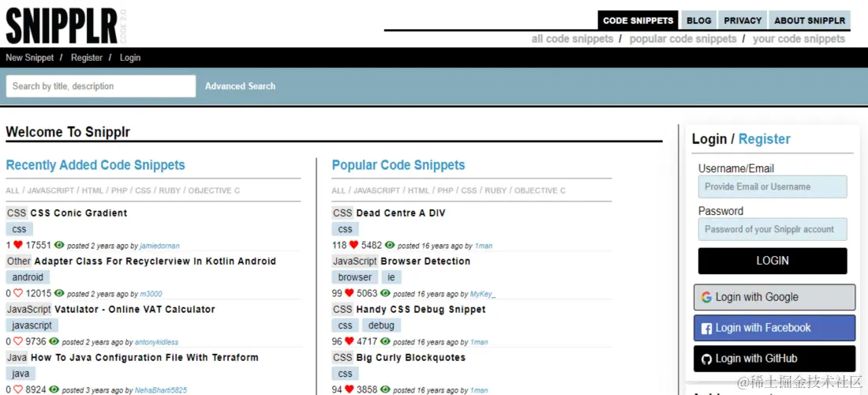Image resolution: width=868 pixels, height=395 pixels.
Task: Favorite the Vatulator VAT Calculator snippet
Action: coord(18,342)
